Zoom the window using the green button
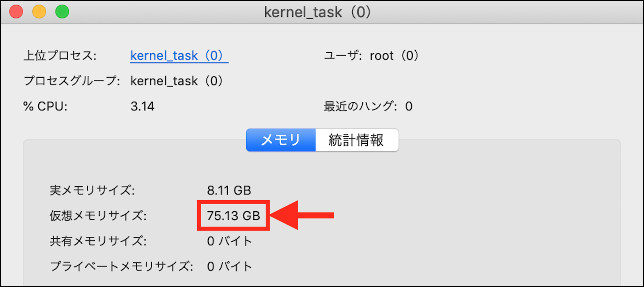 point(62,12)
